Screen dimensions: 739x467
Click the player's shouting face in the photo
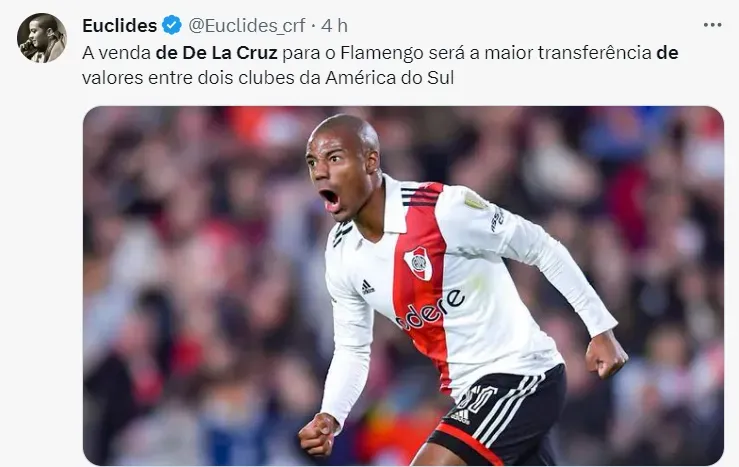(x=335, y=177)
